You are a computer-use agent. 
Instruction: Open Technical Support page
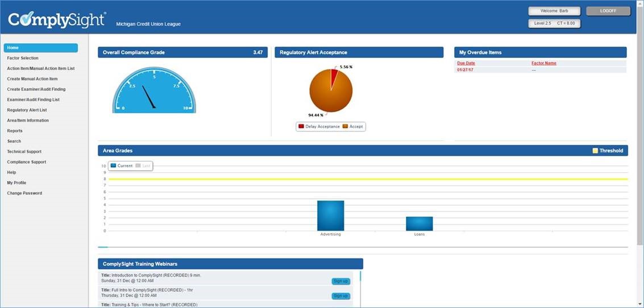point(24,152)
